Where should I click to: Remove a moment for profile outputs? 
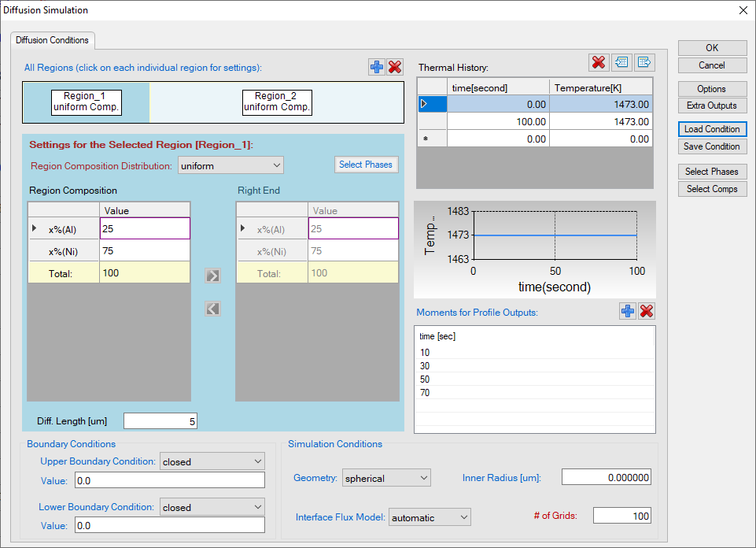[x=647, y=312]
